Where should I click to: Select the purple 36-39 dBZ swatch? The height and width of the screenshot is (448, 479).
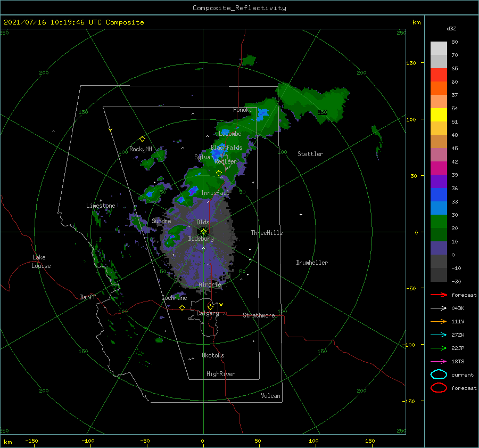pyautogui.click(x=439, y=182)
